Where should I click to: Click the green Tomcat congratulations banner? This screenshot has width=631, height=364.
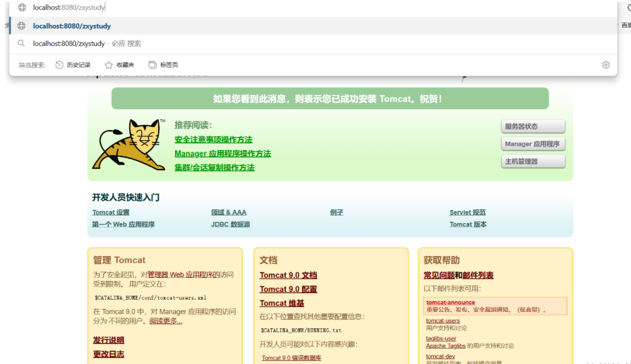point(330,98)
